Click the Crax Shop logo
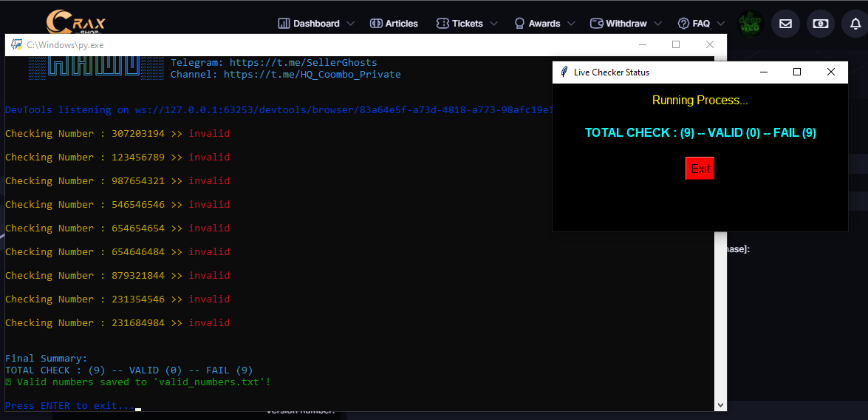 (75, 21)
